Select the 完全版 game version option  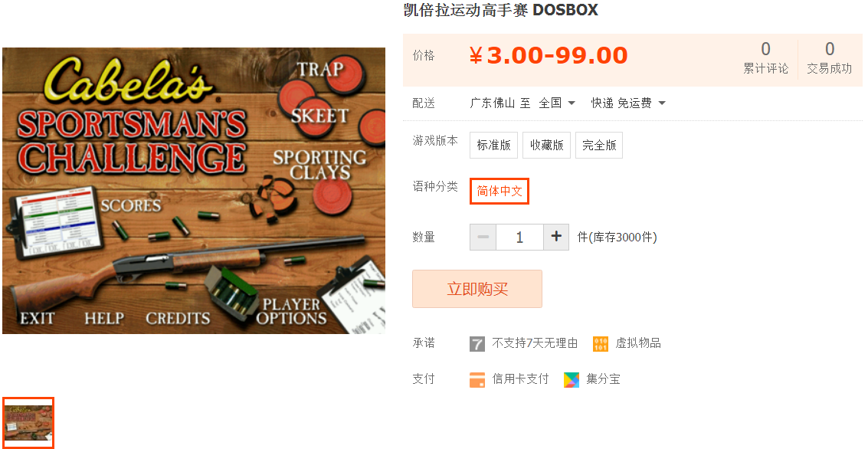(x=599, y=145)
